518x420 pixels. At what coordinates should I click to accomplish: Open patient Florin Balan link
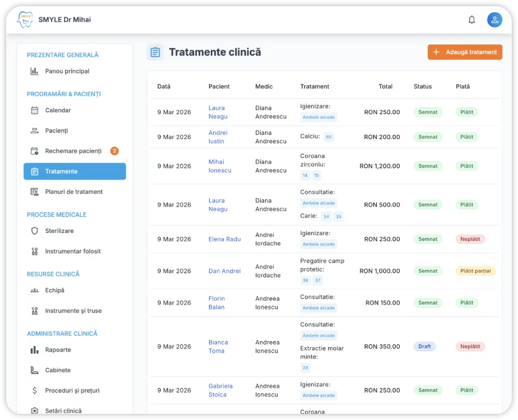217,303
